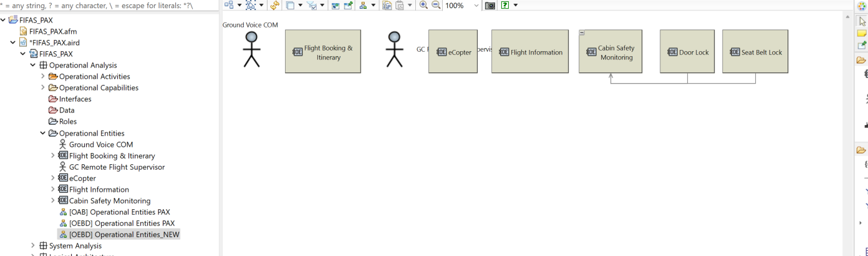Expand the System Analysis tree node

(33, 246)
